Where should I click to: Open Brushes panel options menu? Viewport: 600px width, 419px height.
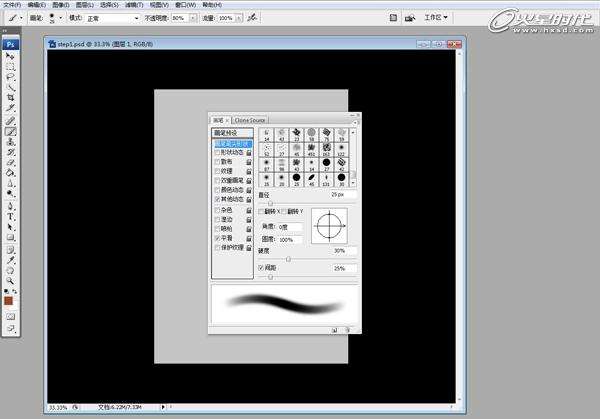[355, 122]
